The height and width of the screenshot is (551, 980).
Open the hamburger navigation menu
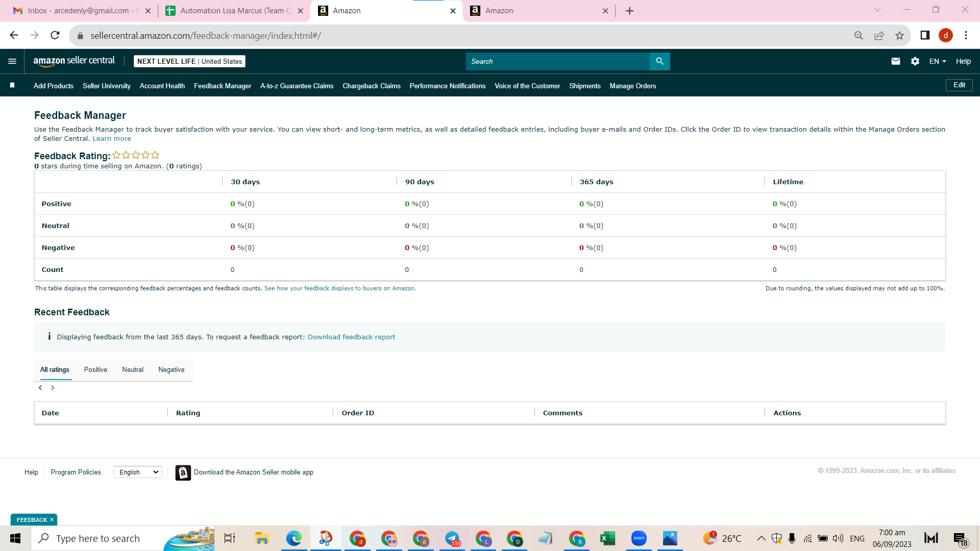(x=12, y=61)
